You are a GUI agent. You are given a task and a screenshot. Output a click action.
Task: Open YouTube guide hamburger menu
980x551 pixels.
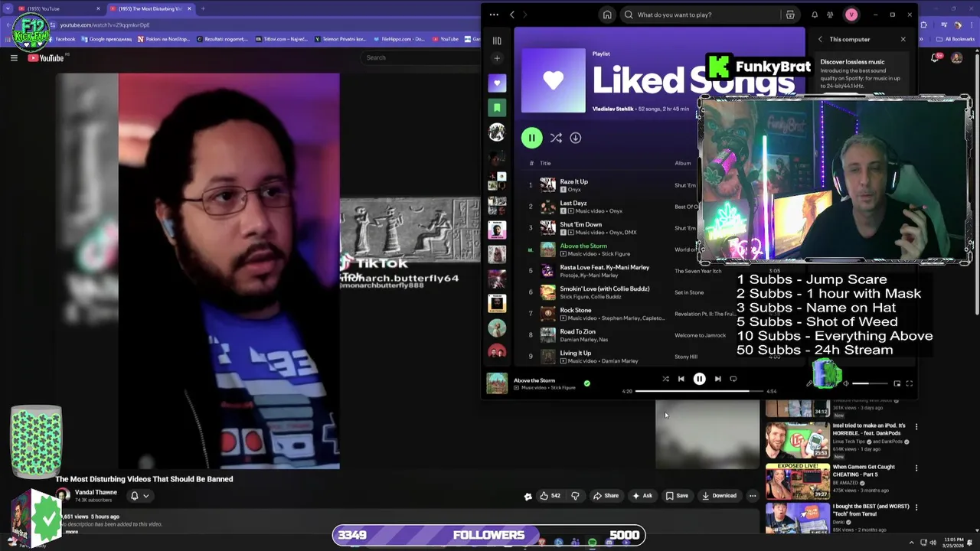(x=14, y=57)
